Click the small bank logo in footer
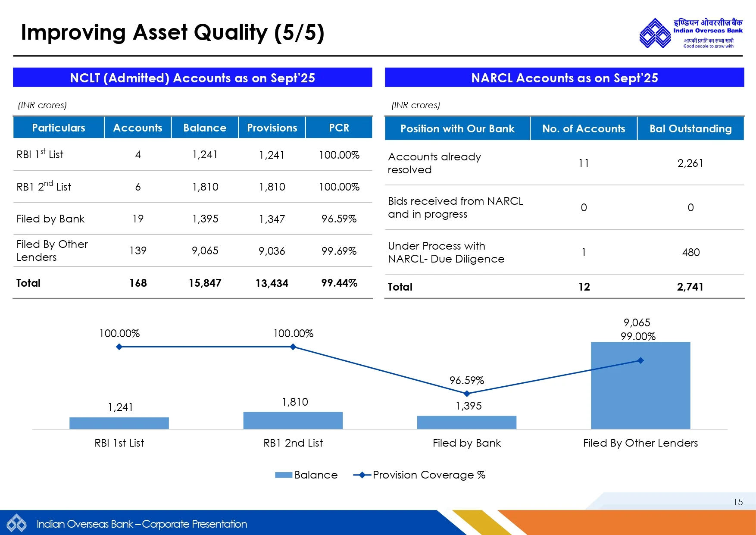The image size is (756, 535). coord(16,524)
